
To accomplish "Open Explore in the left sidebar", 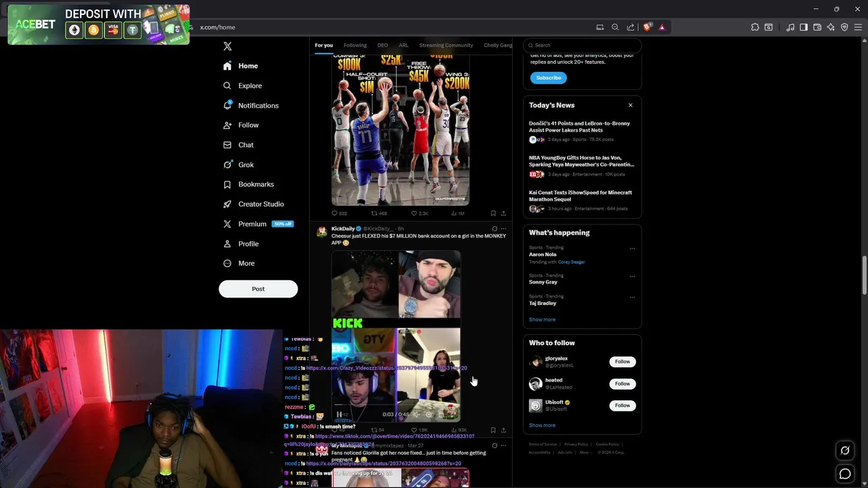I will [242, 85].
